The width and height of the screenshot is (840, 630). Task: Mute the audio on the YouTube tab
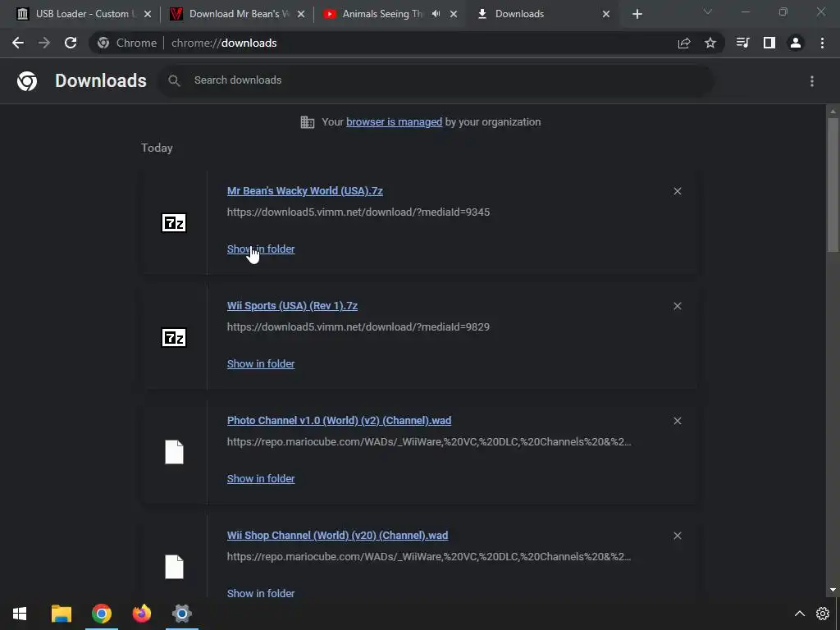coord(436,14)
